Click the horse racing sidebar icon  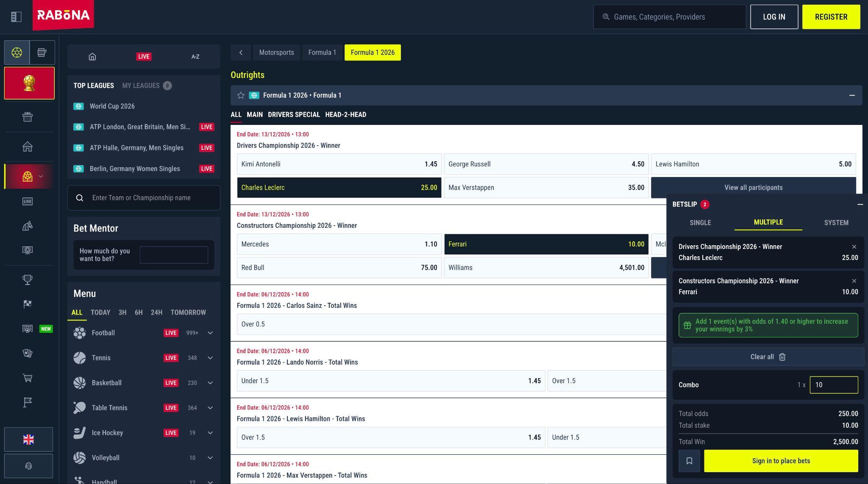tap(28, 226)
